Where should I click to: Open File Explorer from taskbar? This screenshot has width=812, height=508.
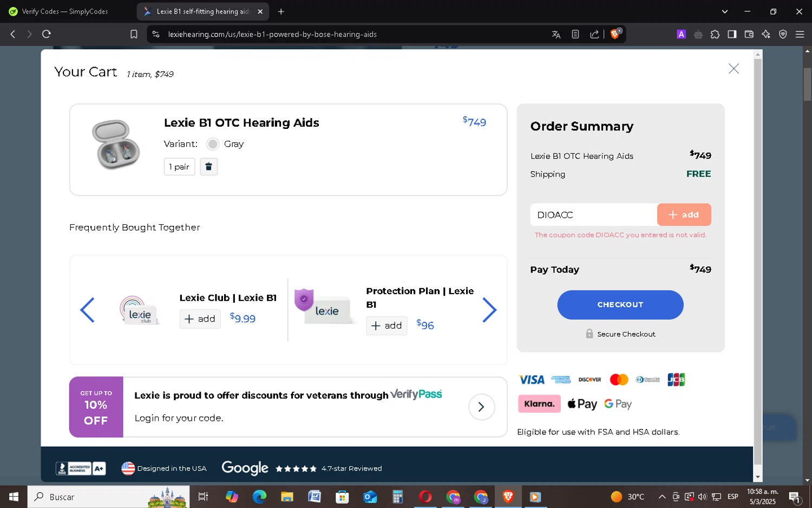(287, 497)
